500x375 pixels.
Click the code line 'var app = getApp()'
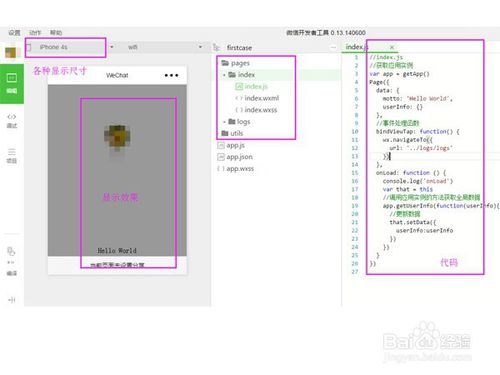point(399,74)
